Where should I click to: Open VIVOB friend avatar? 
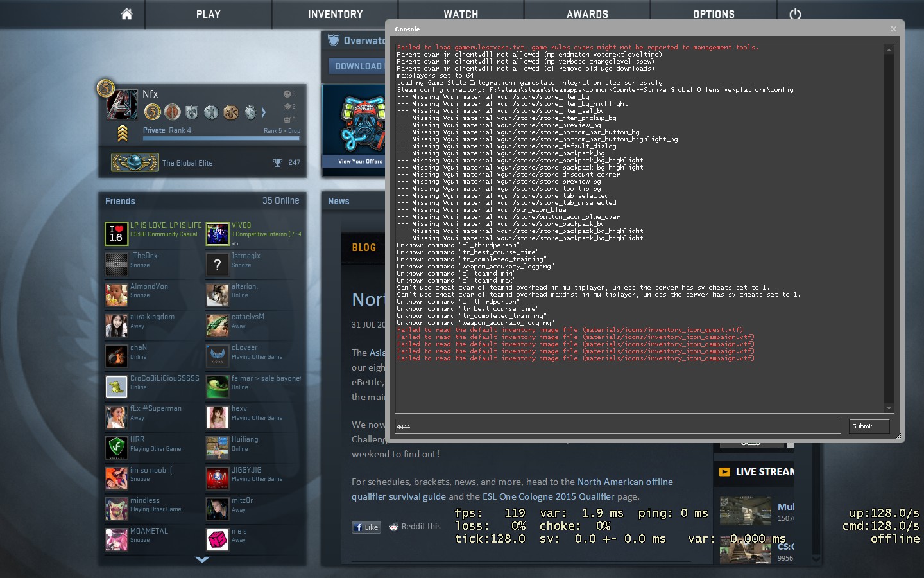pyautogui.click(x=218, y=234)
